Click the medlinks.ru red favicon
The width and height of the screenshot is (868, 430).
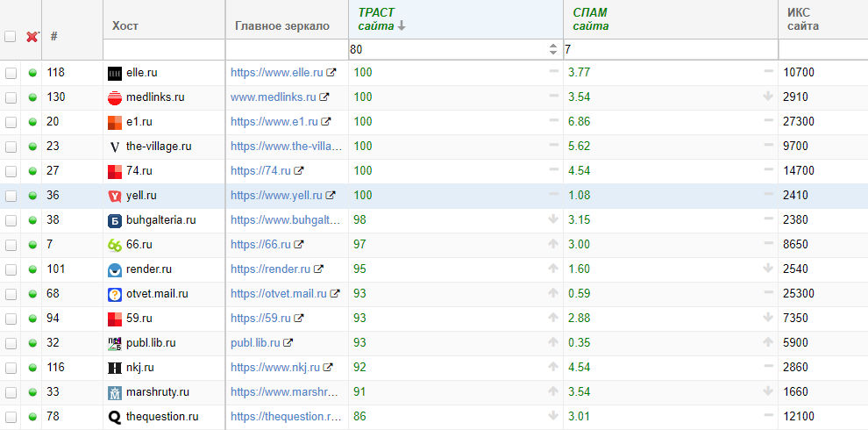[x=115, y=98]
